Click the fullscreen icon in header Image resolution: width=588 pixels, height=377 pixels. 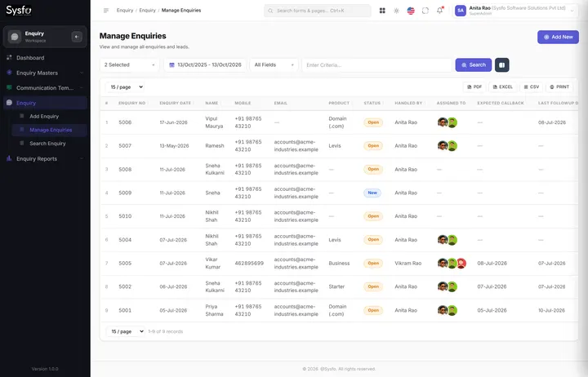tap(425, 11)
